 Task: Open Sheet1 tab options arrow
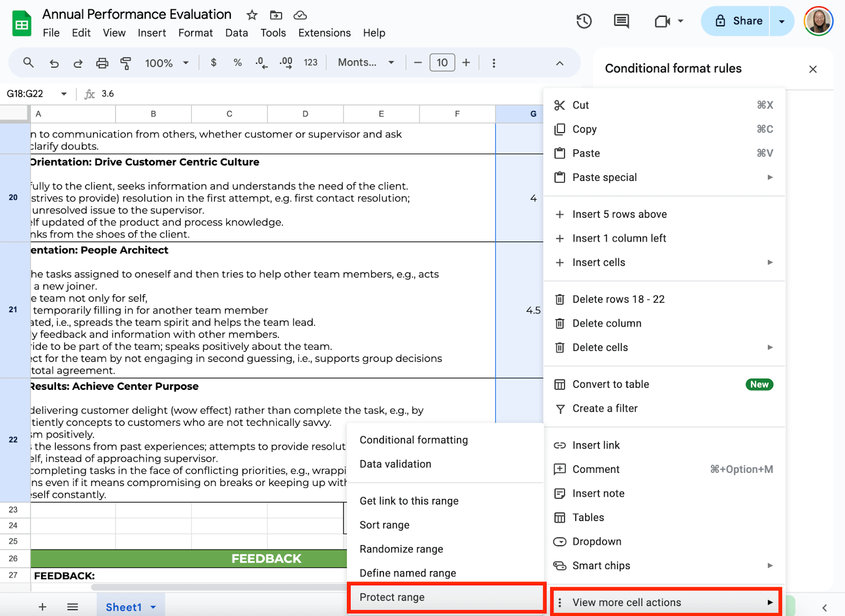pos(153,608)
